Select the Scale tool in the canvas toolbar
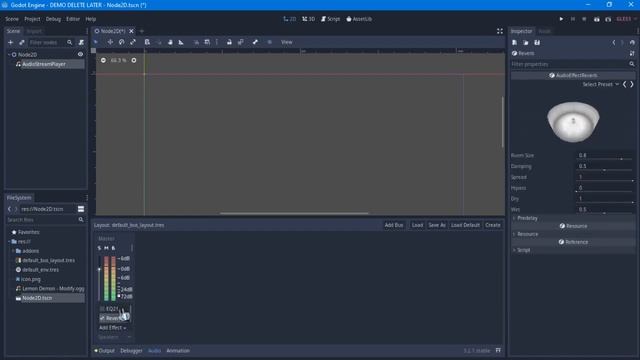This screenshot has width=640, height=360. [133, 42]
